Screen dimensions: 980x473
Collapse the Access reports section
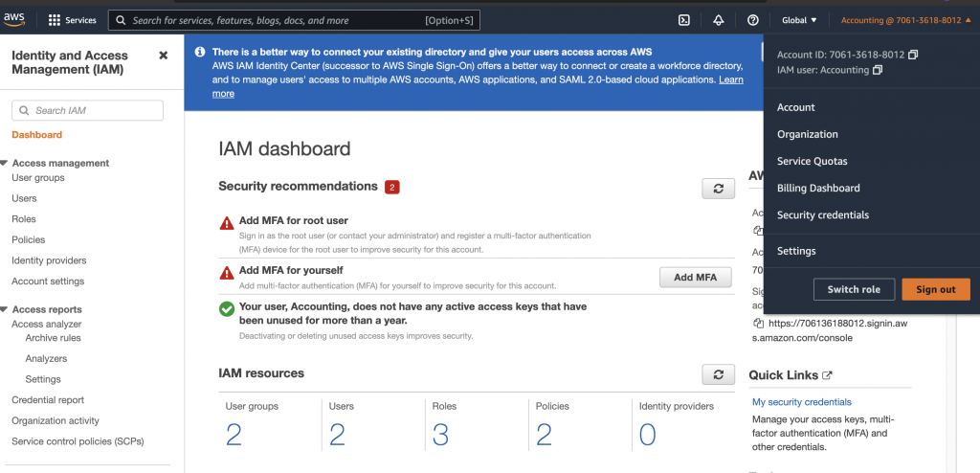(5, 309)
